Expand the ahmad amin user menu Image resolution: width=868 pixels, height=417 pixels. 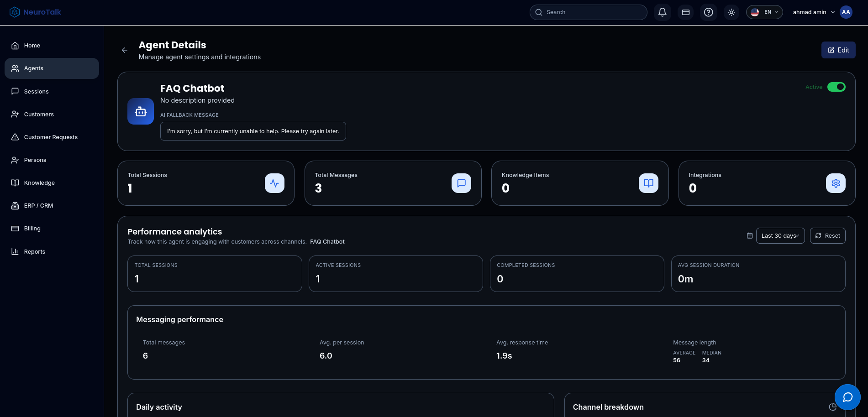click(814, 12)
